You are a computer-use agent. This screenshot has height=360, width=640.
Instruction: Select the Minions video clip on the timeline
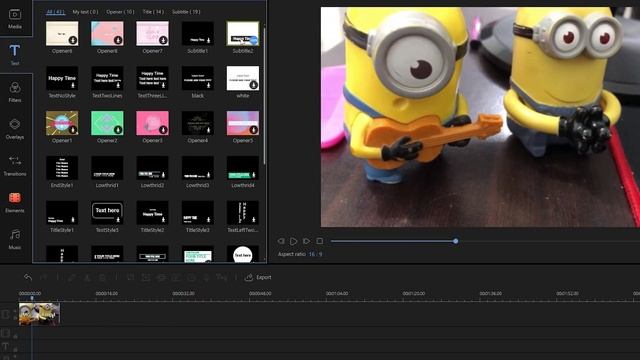40,314
